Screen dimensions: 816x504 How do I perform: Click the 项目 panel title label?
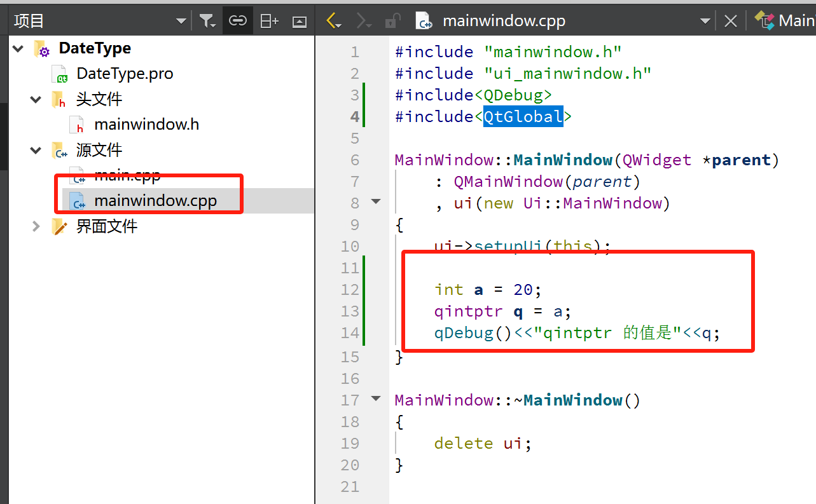click(x=29, y=21)
